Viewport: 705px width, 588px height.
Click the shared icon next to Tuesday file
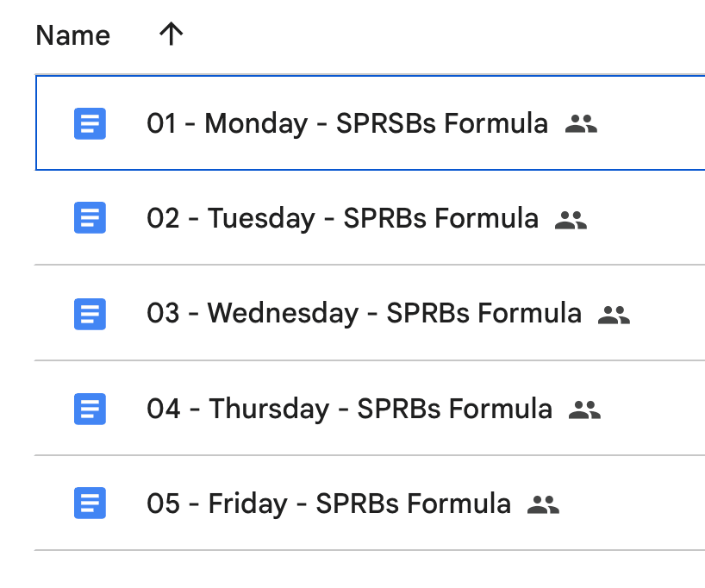[571, 220]
